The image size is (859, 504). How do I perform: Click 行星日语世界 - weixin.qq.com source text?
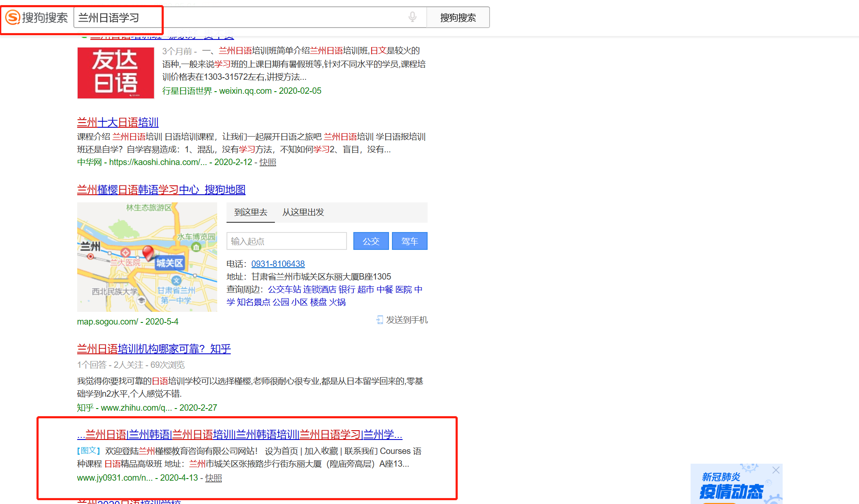pyautogui.click(x=217, y=91)
